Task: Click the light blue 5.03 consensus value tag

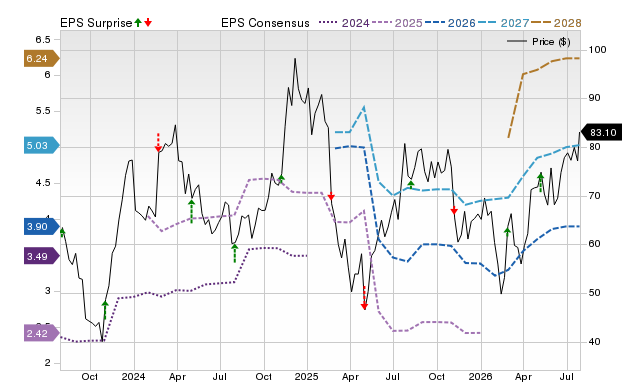Action: (41, 146)
